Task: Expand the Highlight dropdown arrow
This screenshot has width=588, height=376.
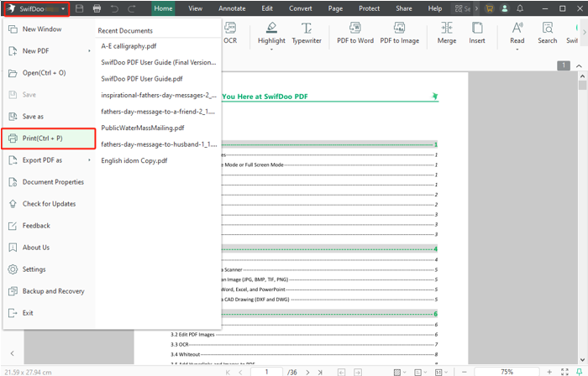Action: (x=271, y=49)
